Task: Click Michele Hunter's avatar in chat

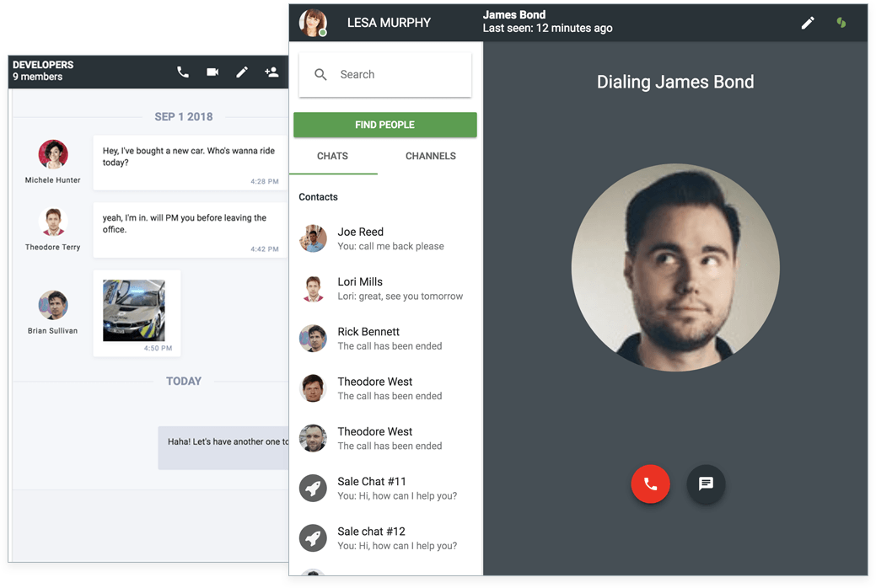Action: [53, 154]
